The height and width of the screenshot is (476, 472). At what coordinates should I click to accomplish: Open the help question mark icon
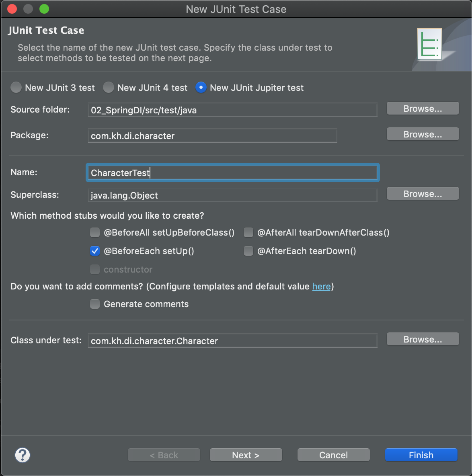(x=23, y=455)
